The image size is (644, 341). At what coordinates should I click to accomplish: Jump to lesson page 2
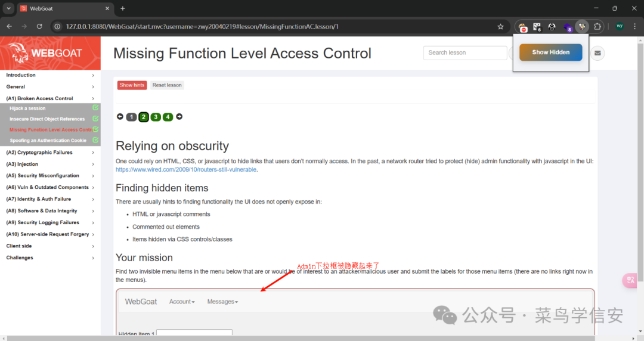(143, 117)
